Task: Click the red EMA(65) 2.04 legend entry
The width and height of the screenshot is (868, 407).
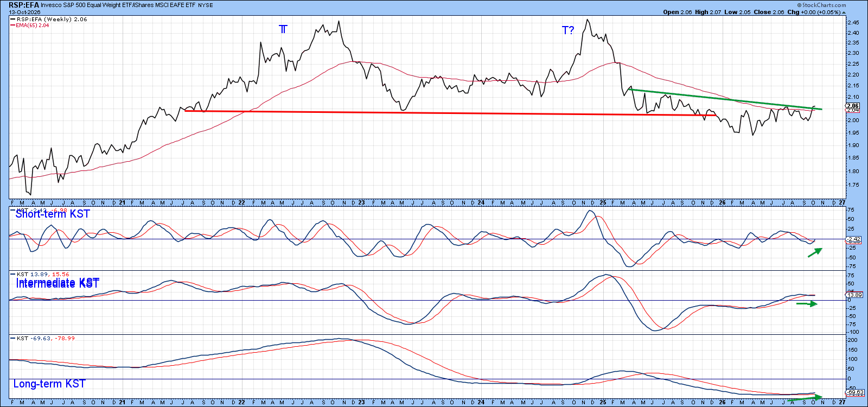Action: pos(30,26)
